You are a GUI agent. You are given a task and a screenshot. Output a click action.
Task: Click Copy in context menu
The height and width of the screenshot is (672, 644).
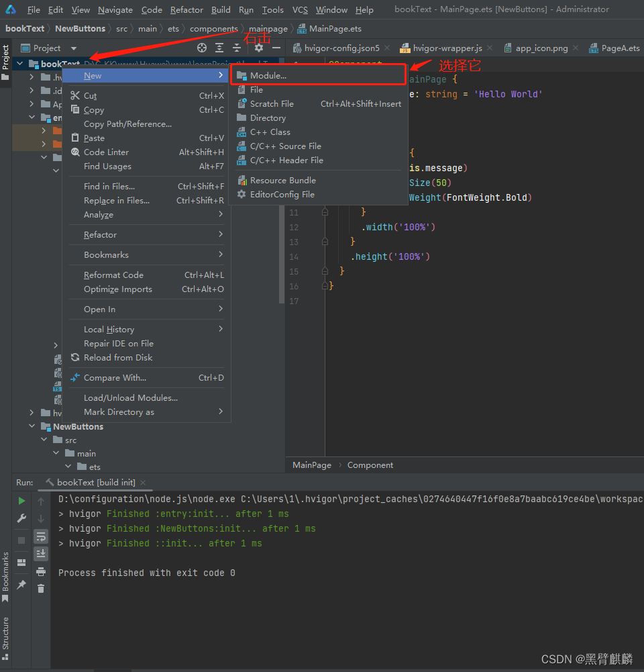[147, 109]
